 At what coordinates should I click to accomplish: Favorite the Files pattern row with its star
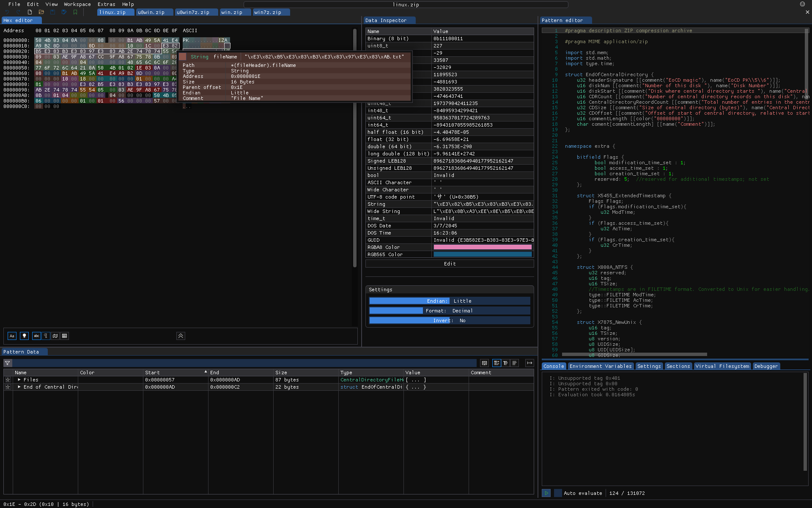pos(8,380)
